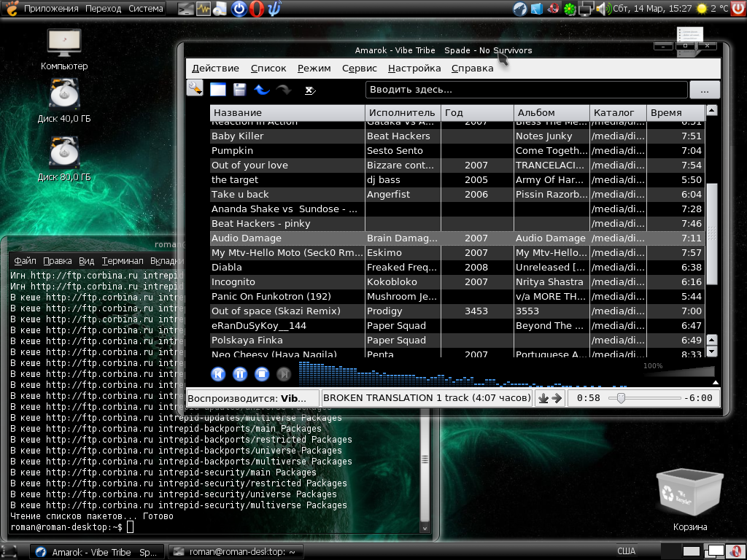Click the blank window playlist icon in Amarok toolbar
The height and width of the screenshot is (560, 747).
pyautogui.click(x=217, y=89)
